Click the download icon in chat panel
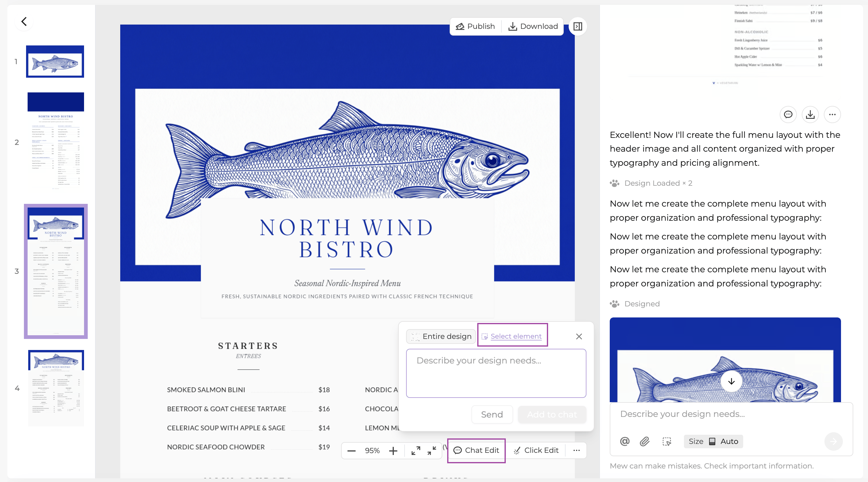This screenshot has height=482, width=868. click(810, 115)
